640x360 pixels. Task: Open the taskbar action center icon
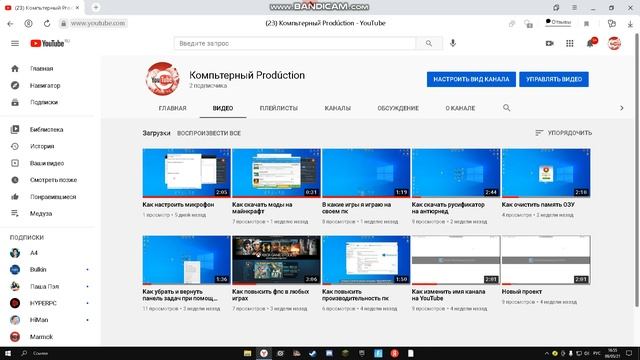click(x=629, y=353)
